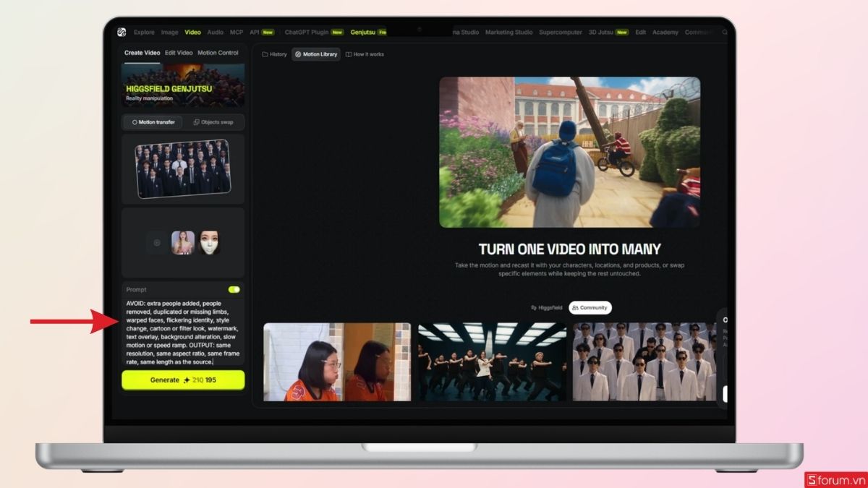Viewport: 868px width, 488px height.
Task: Open the Explore menu
Action: [x=144, y=33]
